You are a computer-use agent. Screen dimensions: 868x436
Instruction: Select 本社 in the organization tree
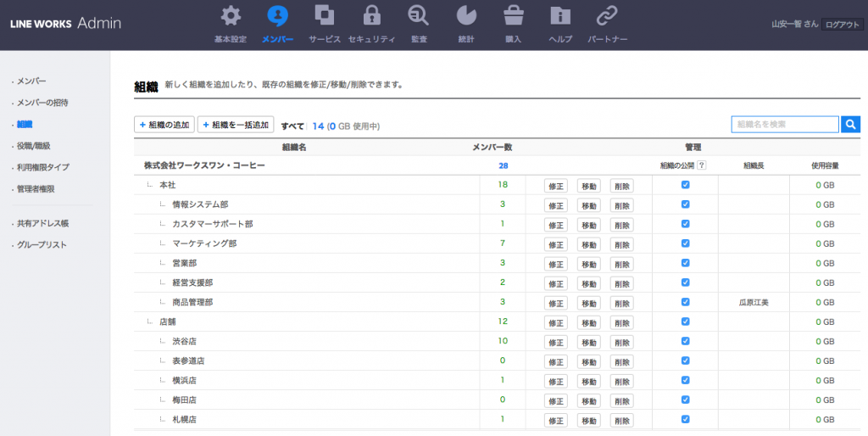pos(167,185)
